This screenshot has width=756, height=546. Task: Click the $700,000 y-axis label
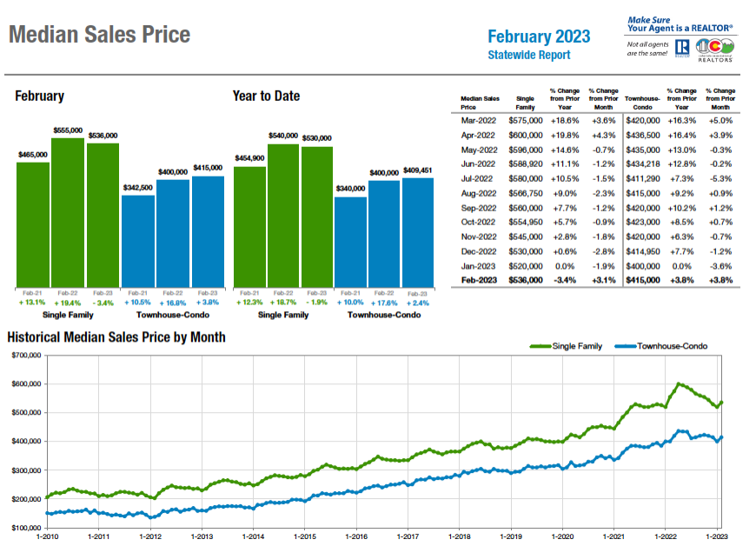click(x=27, y=356)
